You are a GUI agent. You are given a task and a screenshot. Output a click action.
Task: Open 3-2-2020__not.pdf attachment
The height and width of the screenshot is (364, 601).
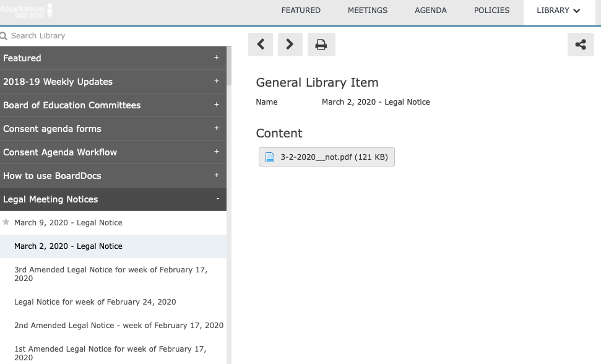point(327,157)
